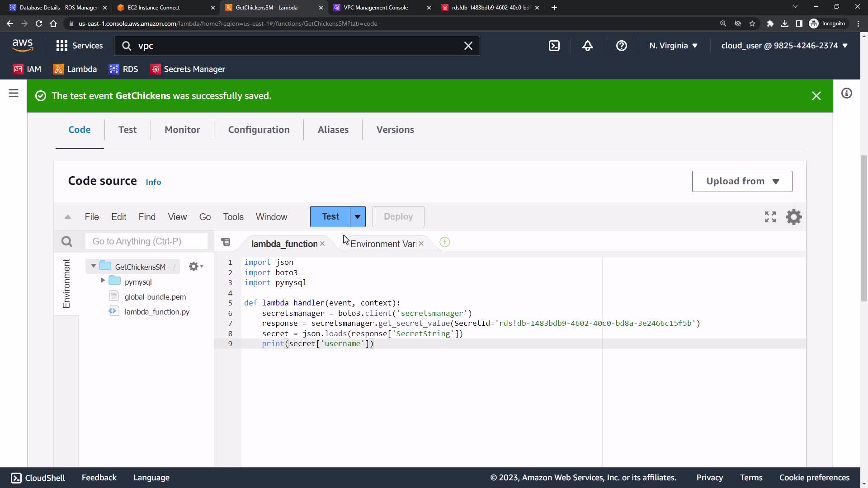Click the search magnifier in the file panel
The width and height of the screenshot is (868, 488).
click(67, 242)
